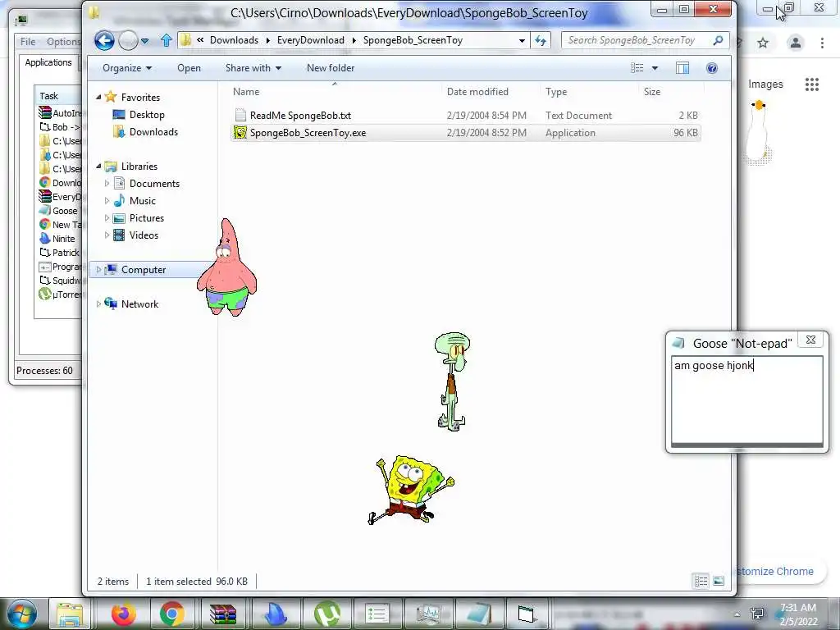This screenshot has width=840, height=630.
Task: Click the New folder button
Action: click(x=331, y=68)
